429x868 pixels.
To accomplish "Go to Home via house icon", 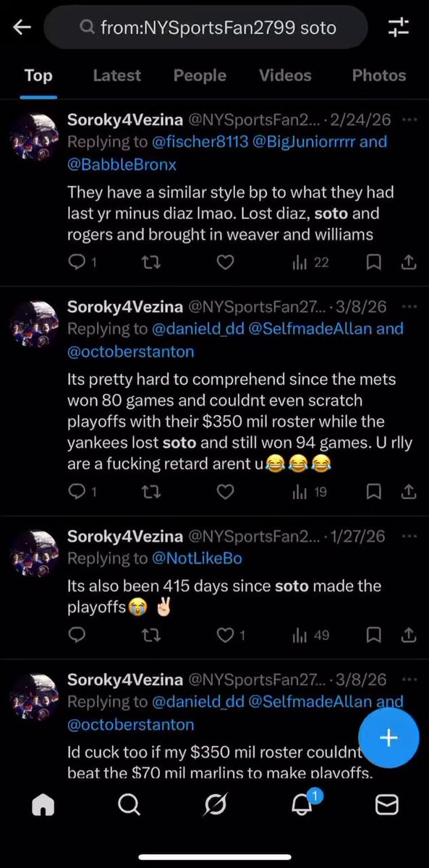I will tap(43, 804).
